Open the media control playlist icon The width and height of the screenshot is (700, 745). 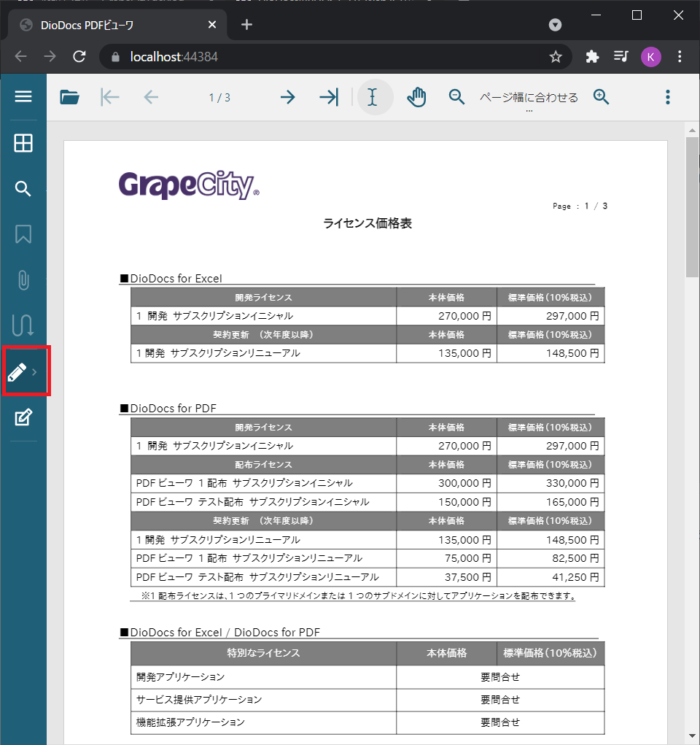[x=621, y=56]
